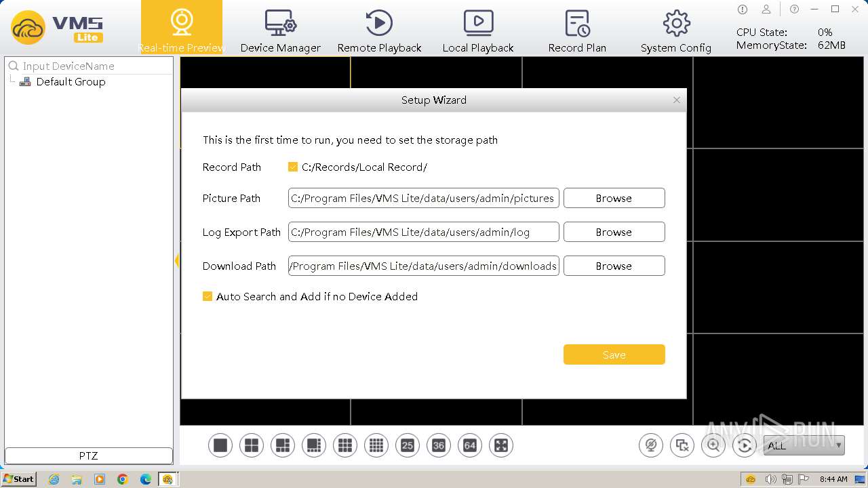Screen dimensions: 868x488
Task: Select the nine-split view layout
Action: tap(345, 445)
